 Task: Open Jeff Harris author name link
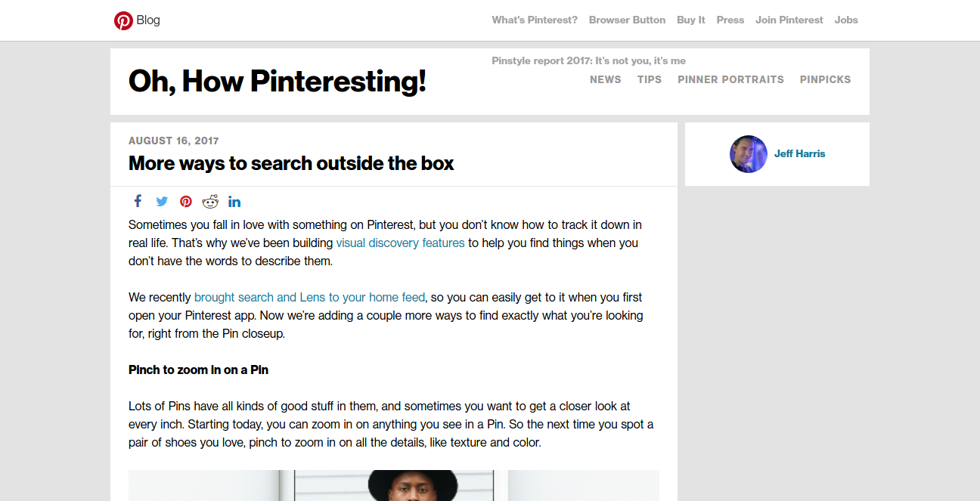(799, 154)
